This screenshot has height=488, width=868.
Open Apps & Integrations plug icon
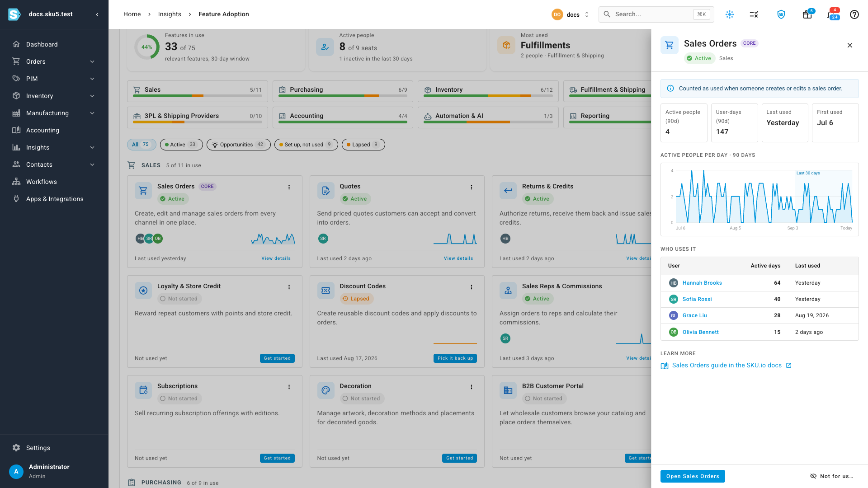click(x=16, y=199)
